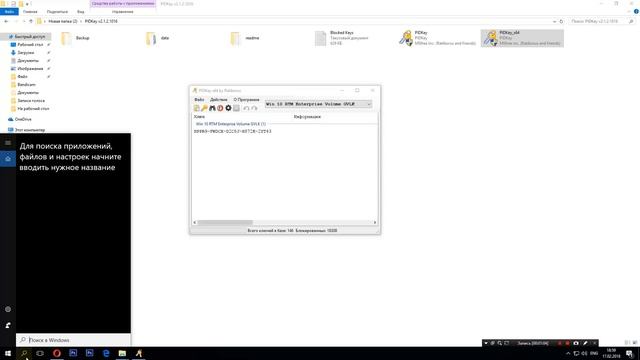
Task: Click the Bandicam camera screenshot icon
Action: pos(576,343)
